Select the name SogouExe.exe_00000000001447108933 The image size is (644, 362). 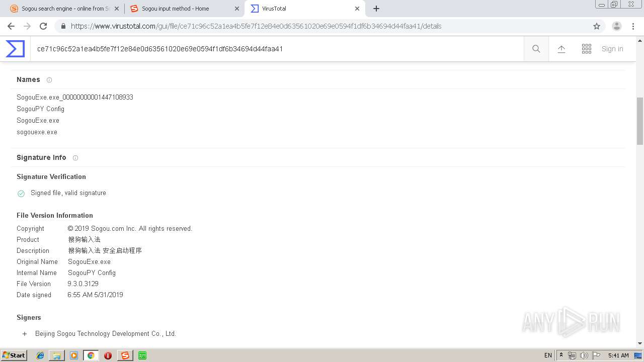click(x=75, y=98)
